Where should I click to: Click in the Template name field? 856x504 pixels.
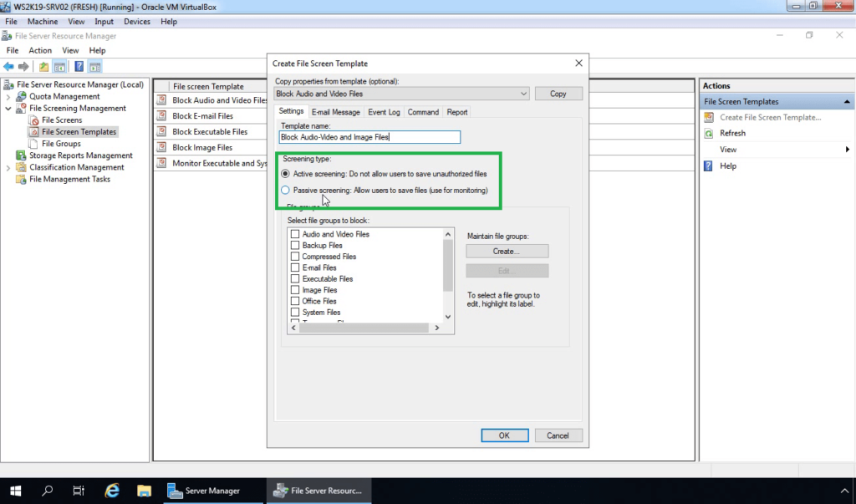[369, 137]
